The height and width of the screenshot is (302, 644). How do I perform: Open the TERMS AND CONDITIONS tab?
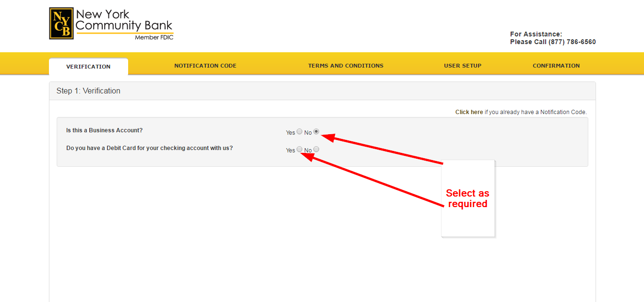point(346,65)
